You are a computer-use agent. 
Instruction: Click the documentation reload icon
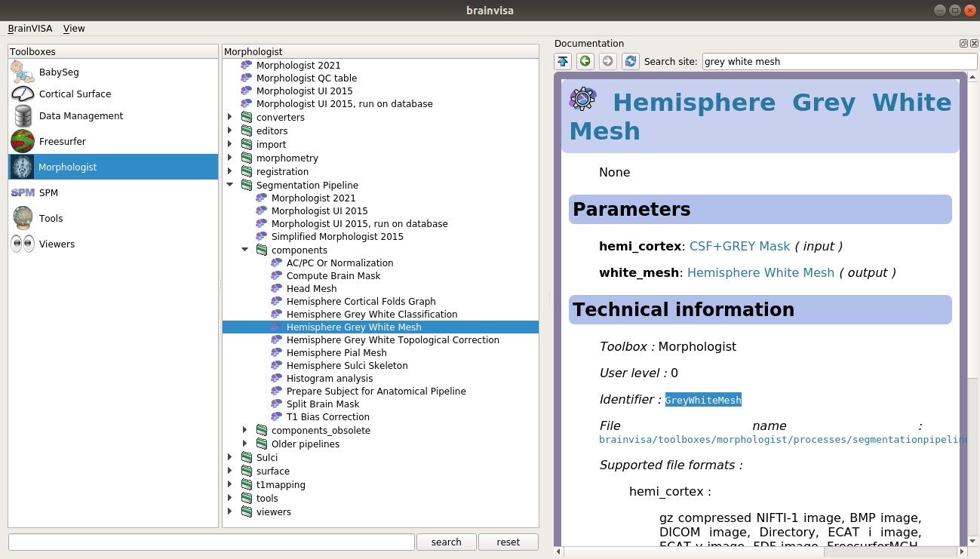coord(631,62)
